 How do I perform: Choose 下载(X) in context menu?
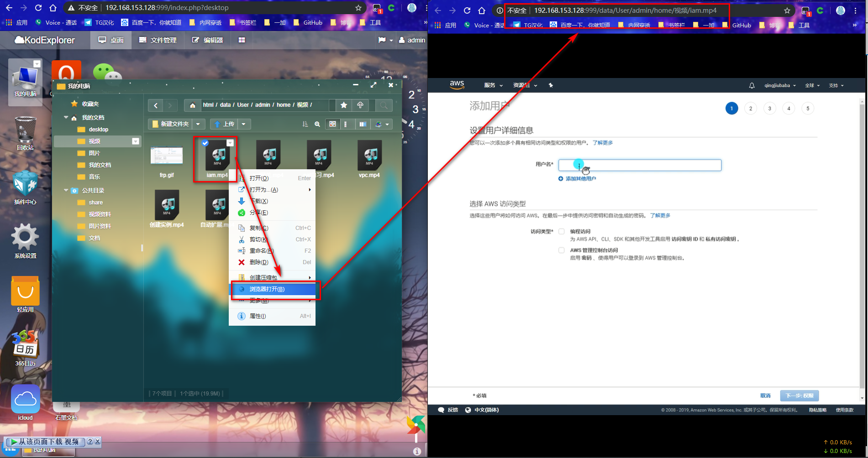(272, 201)
